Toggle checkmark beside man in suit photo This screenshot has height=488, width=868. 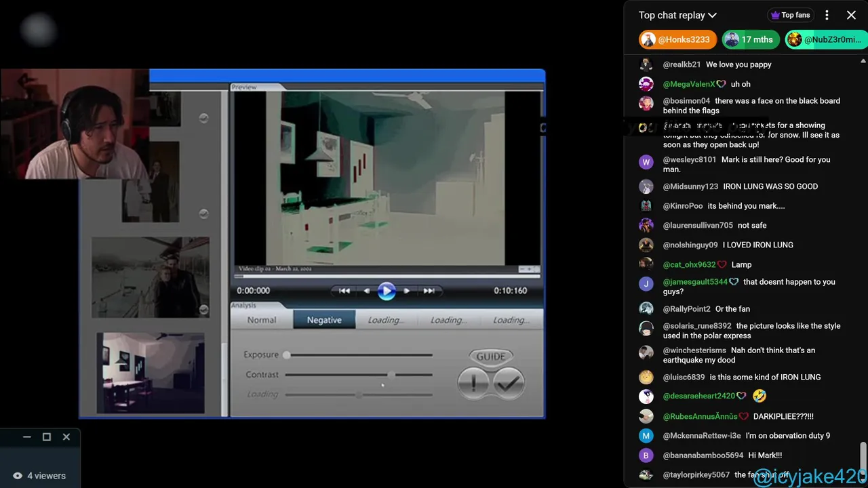click(203, 213)
